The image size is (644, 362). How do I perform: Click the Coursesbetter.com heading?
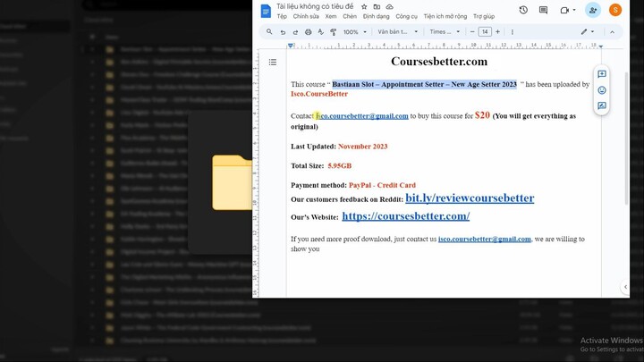coord(439,62)
